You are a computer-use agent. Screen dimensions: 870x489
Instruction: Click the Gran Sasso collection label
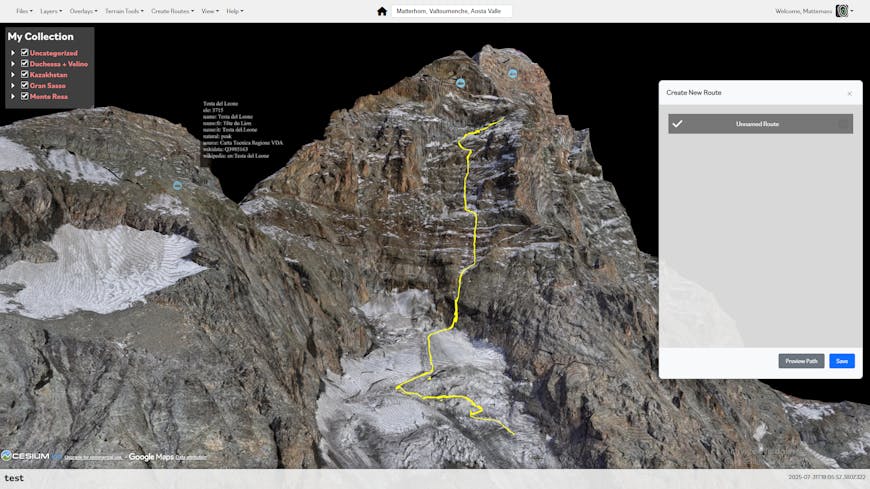click(x=48, y=85)
